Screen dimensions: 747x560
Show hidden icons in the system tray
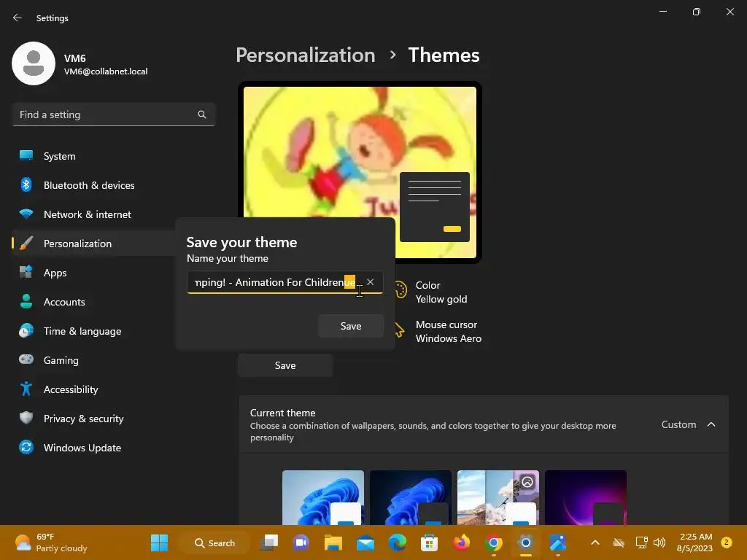click(x=595, y=542)
